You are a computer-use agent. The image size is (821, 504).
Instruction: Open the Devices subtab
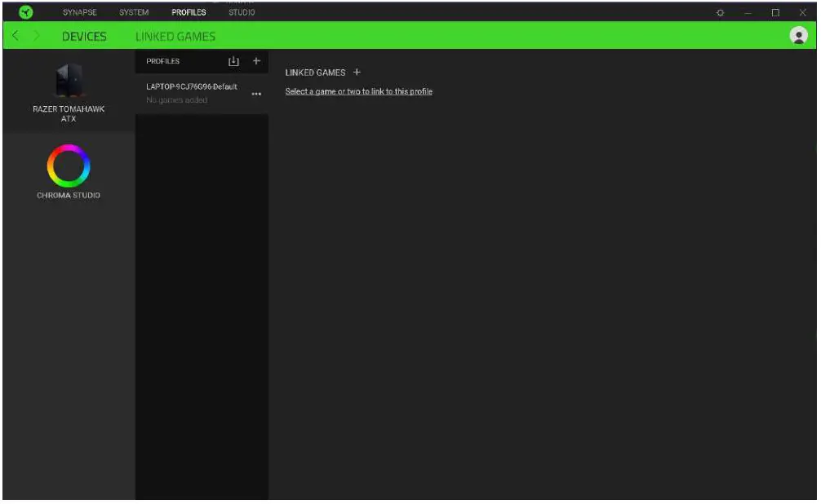[x=84, y=36]
